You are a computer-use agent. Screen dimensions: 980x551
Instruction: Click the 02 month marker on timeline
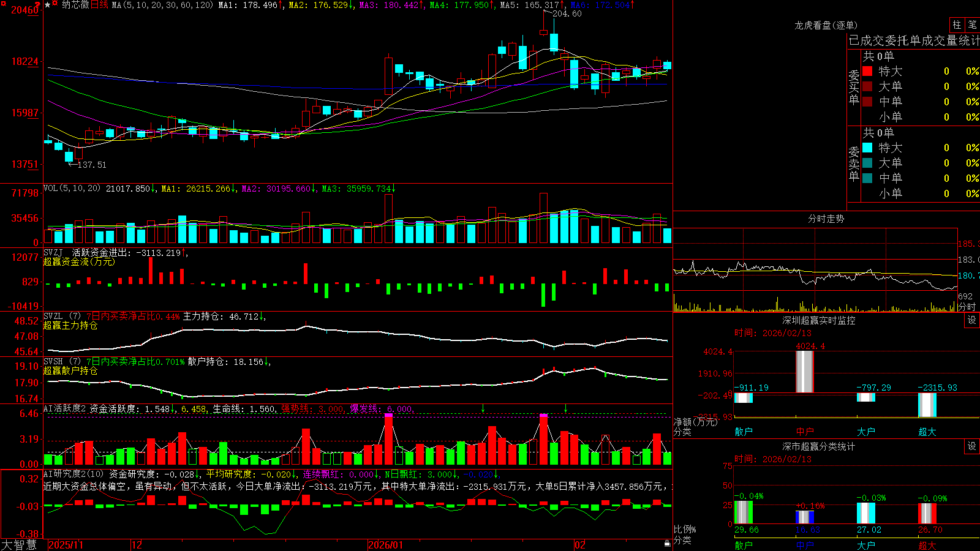coord(580,545)
